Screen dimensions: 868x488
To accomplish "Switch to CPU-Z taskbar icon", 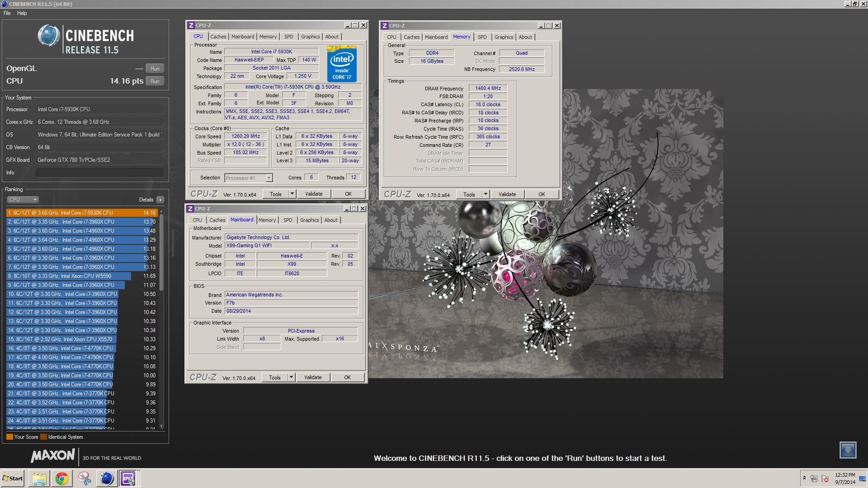I will 128,479.
